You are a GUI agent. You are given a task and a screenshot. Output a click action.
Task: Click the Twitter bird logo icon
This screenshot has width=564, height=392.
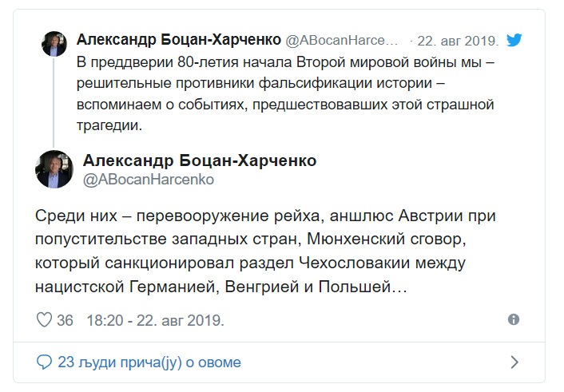click(x=514, y=40)
